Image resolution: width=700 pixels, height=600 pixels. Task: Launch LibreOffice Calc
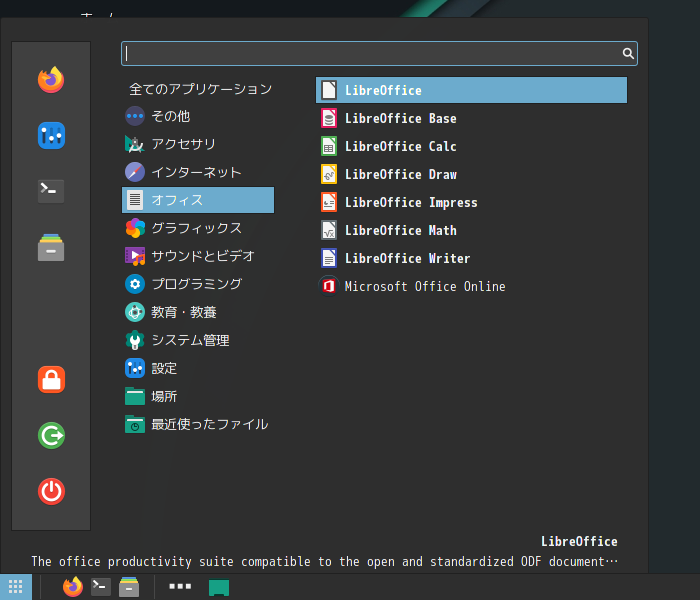pos(471,146)
